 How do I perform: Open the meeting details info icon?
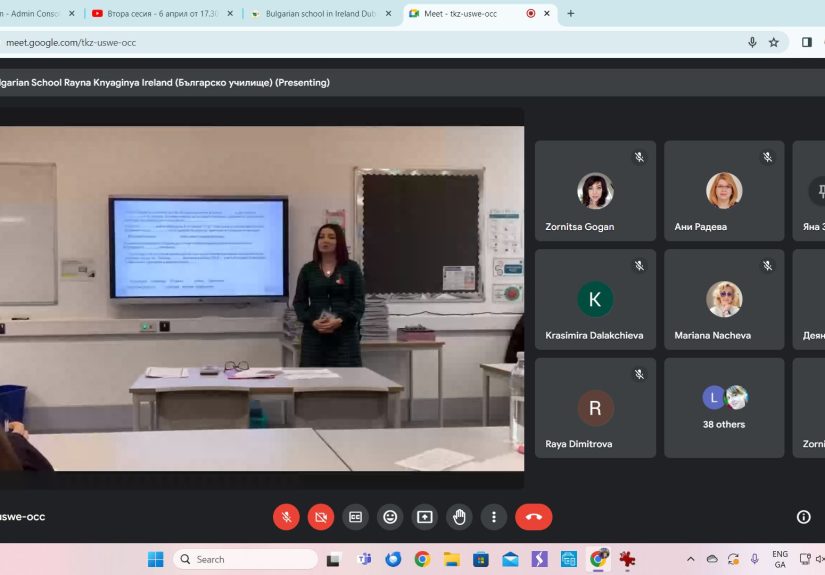(x=803, y=517)
